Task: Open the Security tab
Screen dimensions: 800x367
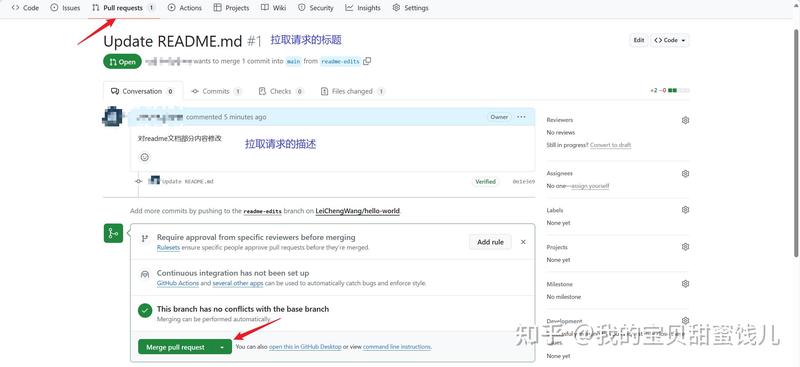Action: tap(316, 8)
